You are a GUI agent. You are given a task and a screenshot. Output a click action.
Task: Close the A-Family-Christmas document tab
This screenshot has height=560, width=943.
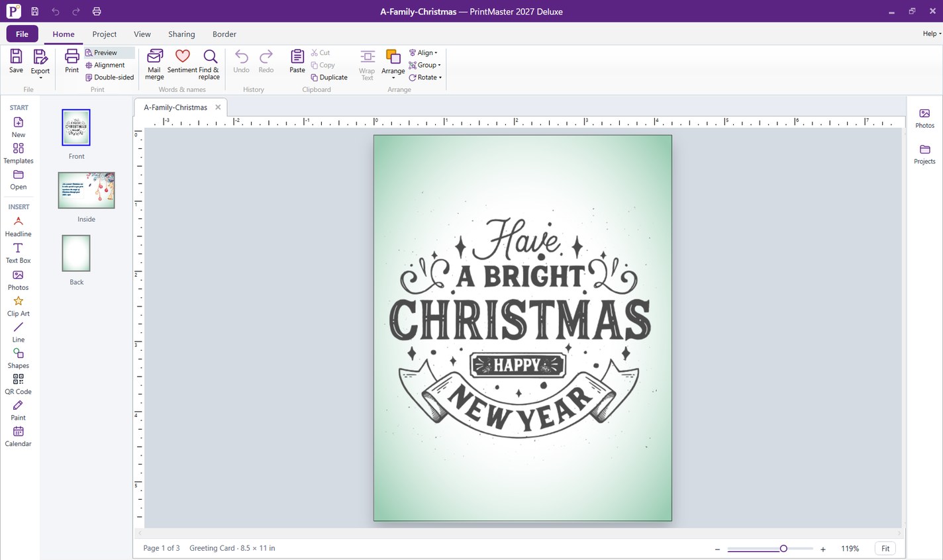pos(218,107)
